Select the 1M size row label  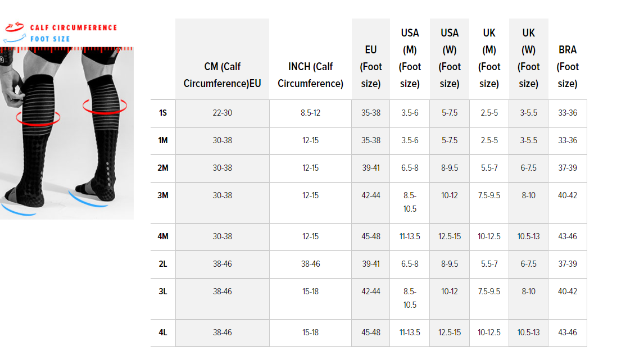[163, 140]
